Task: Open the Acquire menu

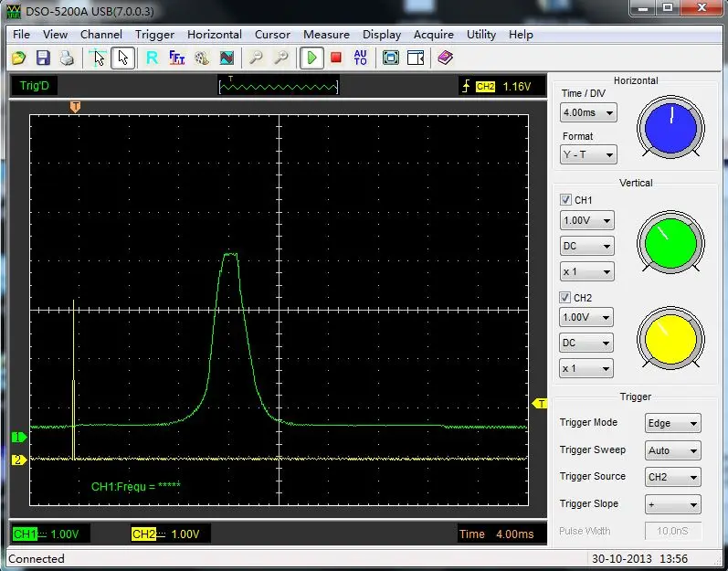Action: [433, 35]
